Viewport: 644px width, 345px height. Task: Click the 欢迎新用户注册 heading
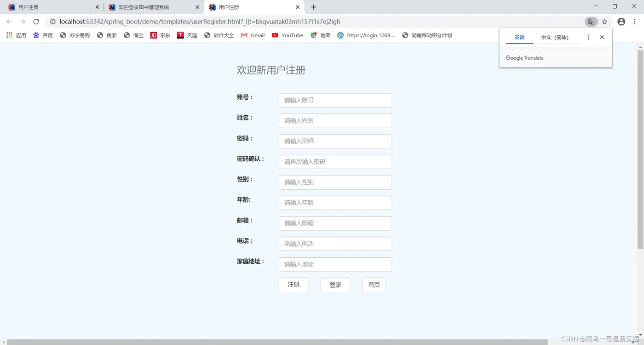(271, 70)
